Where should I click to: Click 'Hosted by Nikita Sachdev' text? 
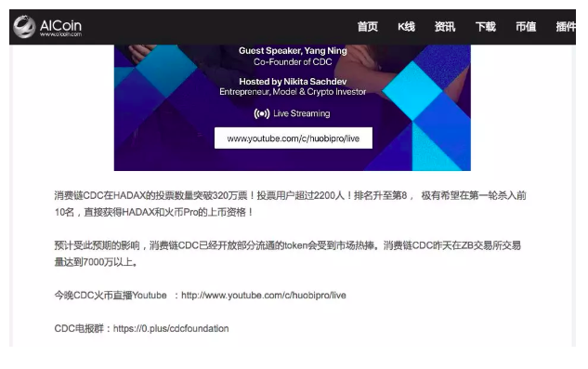(293, 82)
